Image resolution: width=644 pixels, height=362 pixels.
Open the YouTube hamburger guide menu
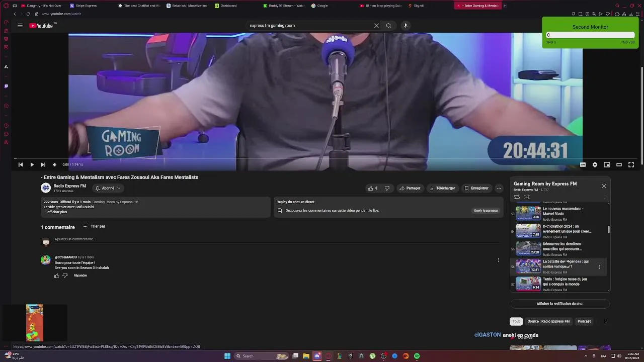pos(20,25)
